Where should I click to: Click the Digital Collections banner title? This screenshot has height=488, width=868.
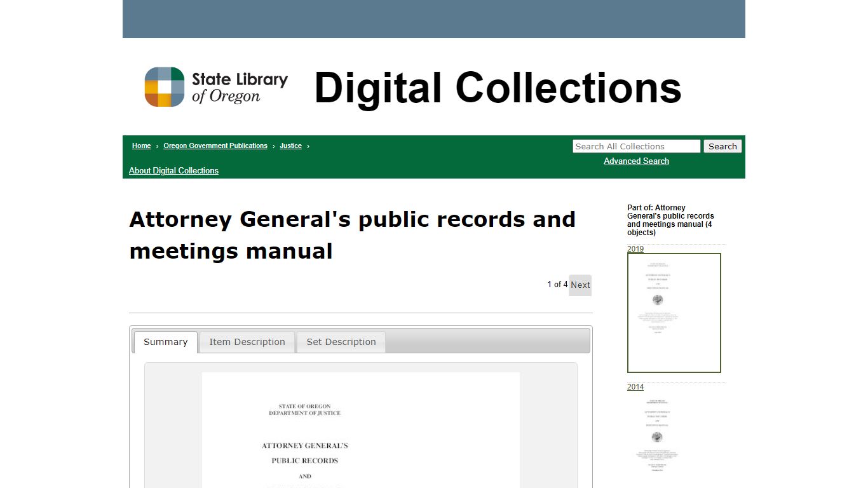tap(498, 88)
